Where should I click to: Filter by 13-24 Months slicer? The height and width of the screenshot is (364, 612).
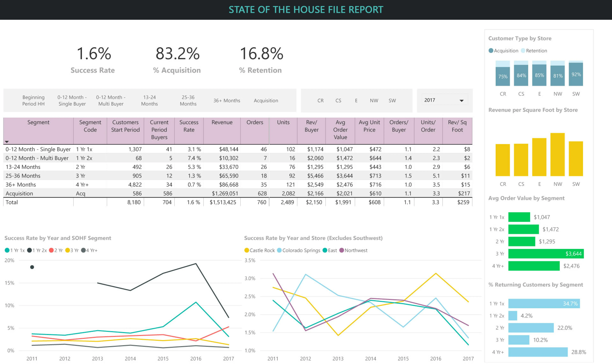click(x=149, y=101)
